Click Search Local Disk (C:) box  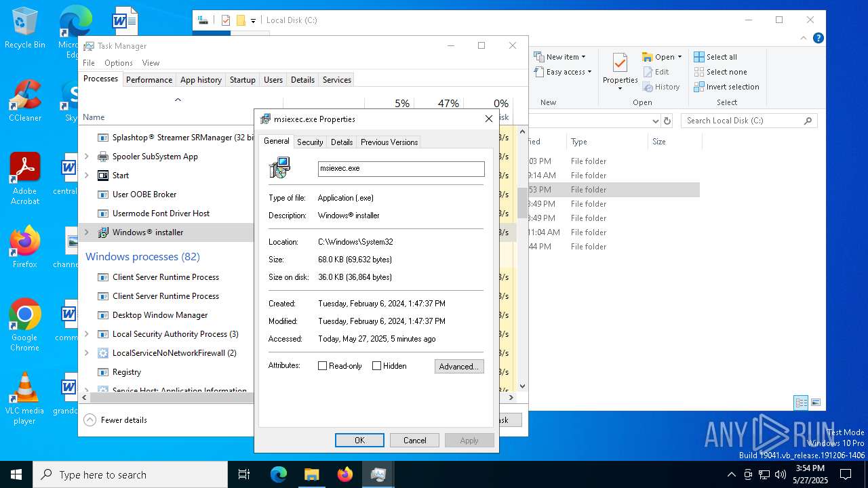tap(749, 121)
